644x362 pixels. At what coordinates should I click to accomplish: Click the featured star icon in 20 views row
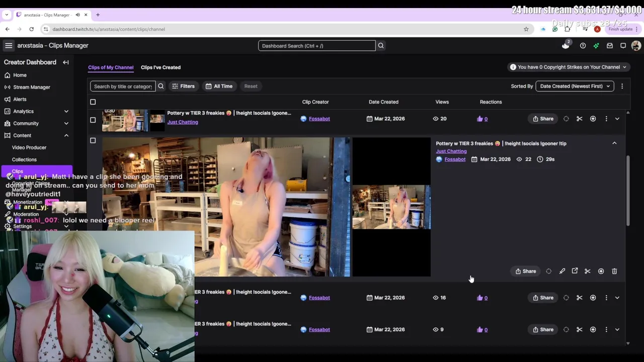pos(593,119)
